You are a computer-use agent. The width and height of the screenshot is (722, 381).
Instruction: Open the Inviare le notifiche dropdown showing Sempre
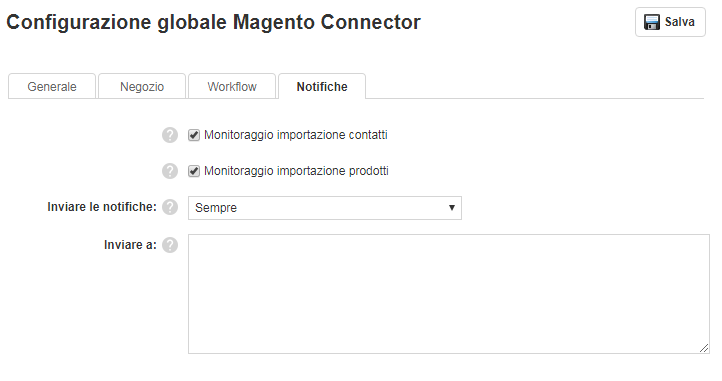[325, 208]
